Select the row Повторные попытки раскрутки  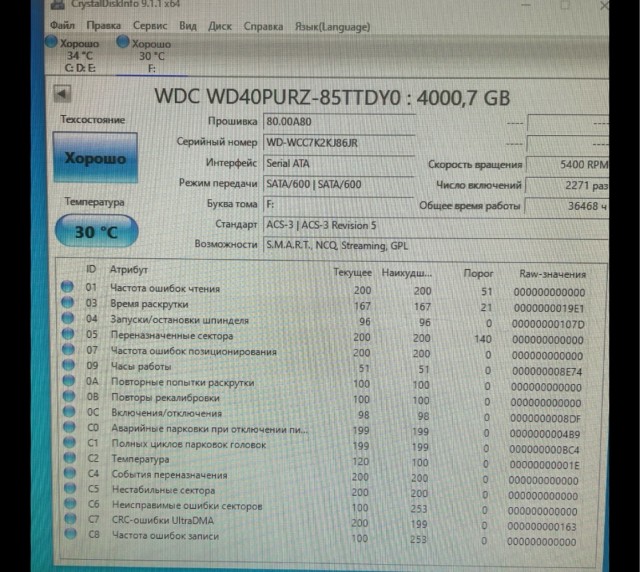(x=324, y=384)
